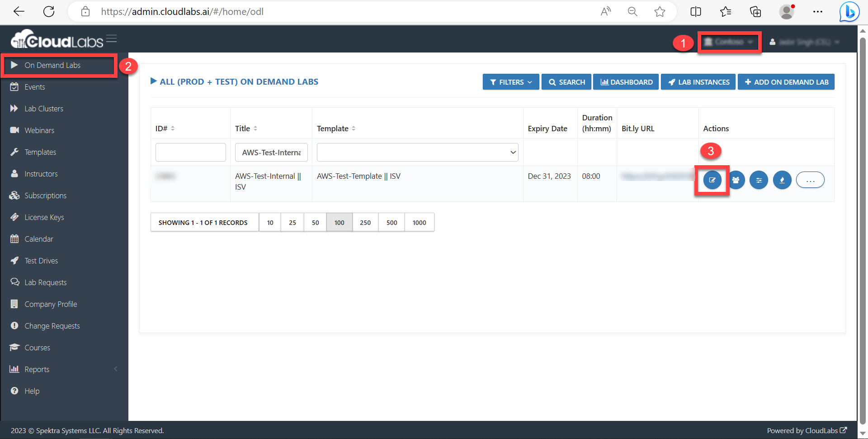Reload the page with refresh icon
The image size is (868, 439).
click(49, 12)
